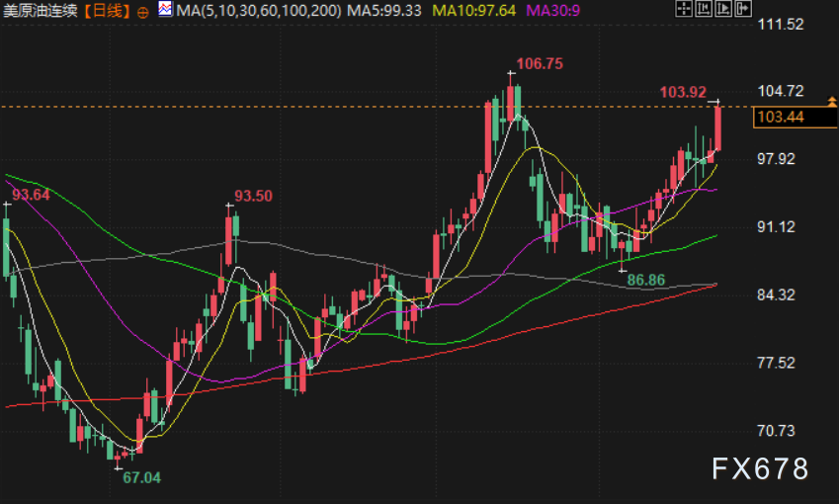Click the 77.52 axis label
This screenshot has width=839, height=504.
pyautogui.click(x=777, y=363)
